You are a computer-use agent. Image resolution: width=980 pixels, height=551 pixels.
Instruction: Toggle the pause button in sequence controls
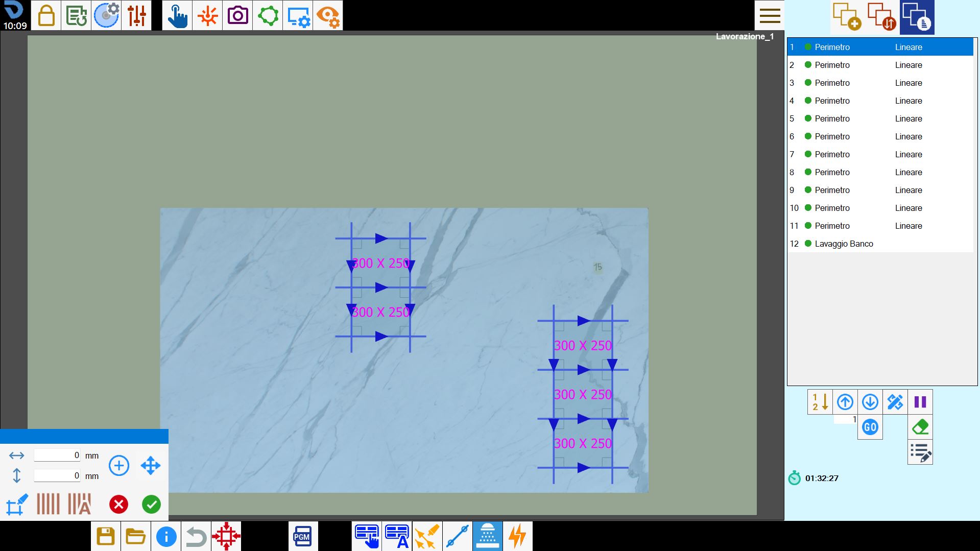coord(920,402)
